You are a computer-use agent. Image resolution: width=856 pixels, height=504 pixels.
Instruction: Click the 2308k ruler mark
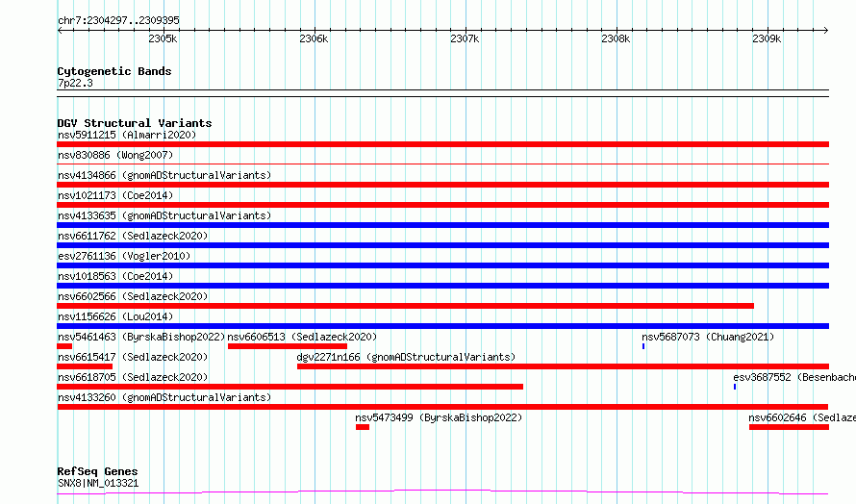[616, 38]
